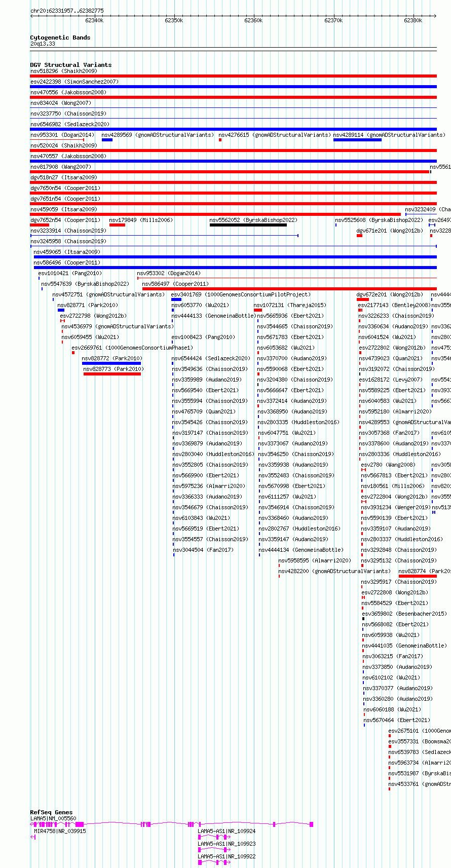Click esv1628172 (Levy2007) label
The height and width of the screenshot is (868, 451).
[x=391, y=380]
